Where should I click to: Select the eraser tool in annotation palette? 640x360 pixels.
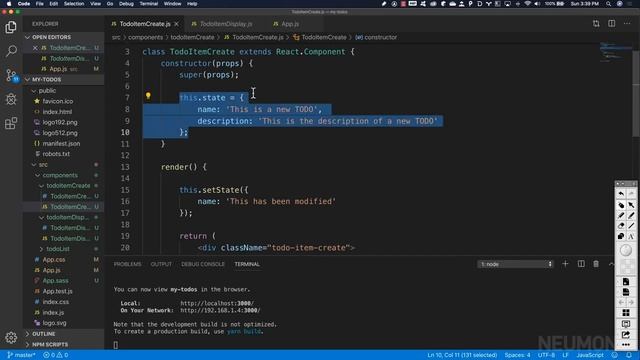pos(621,226)
